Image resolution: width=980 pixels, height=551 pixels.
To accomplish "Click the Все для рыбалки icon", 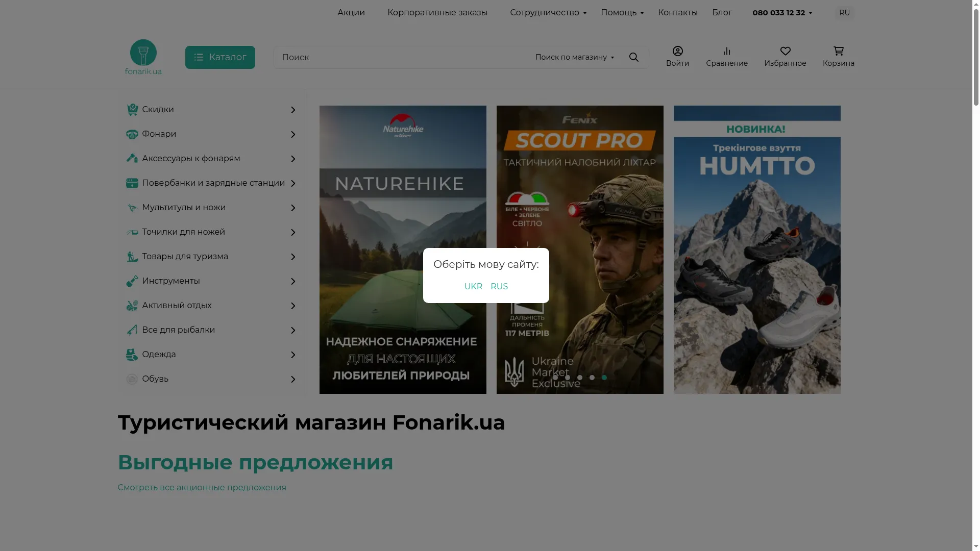I will tap(132, 330).
